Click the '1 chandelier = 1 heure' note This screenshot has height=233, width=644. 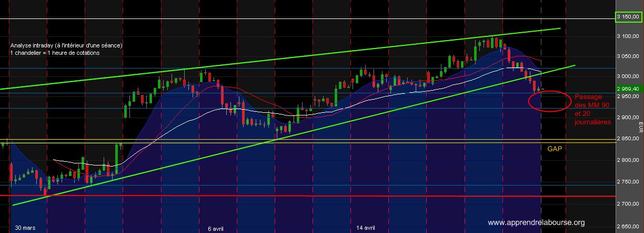[55, 53]
